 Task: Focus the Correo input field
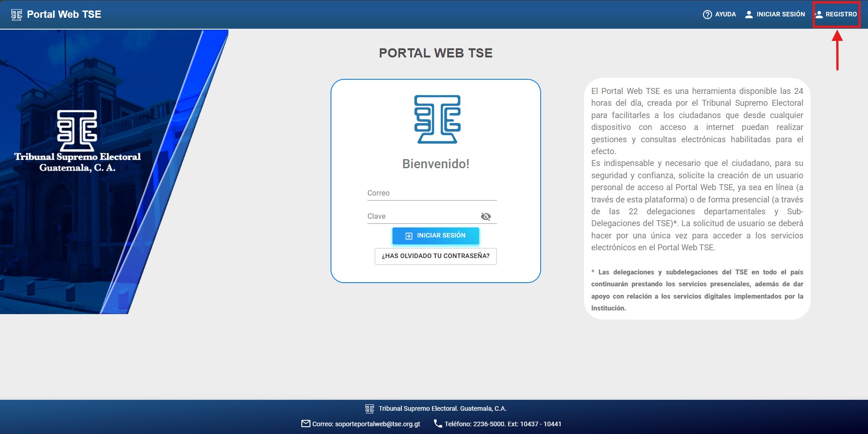pos(431,193)
